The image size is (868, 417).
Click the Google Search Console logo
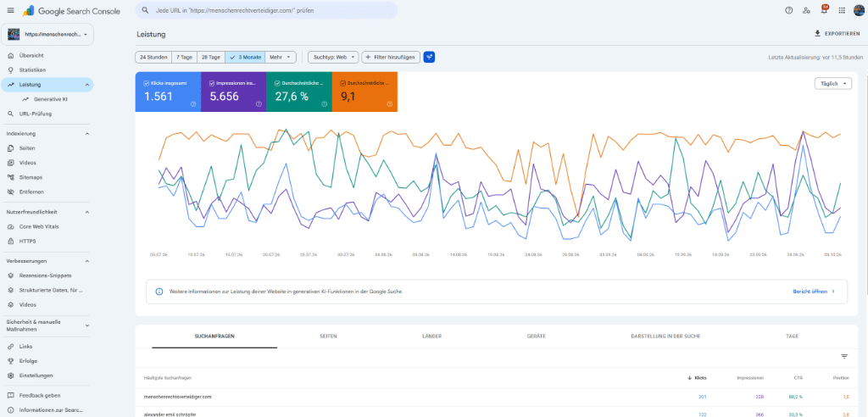coord(71,10)
